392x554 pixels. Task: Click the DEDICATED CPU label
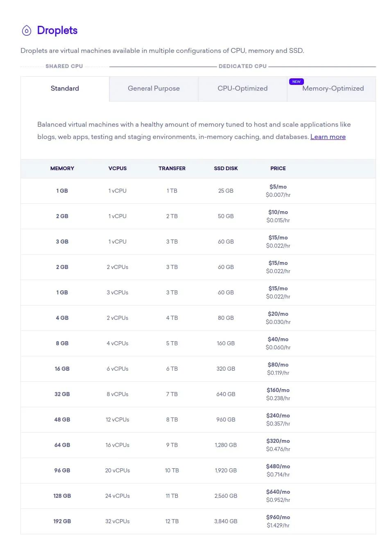tap(242, 66)
